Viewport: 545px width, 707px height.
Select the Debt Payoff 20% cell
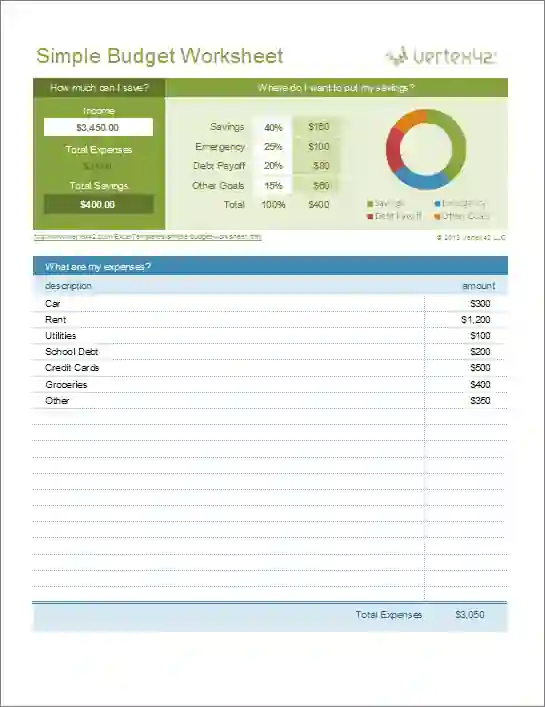point(273,165)
